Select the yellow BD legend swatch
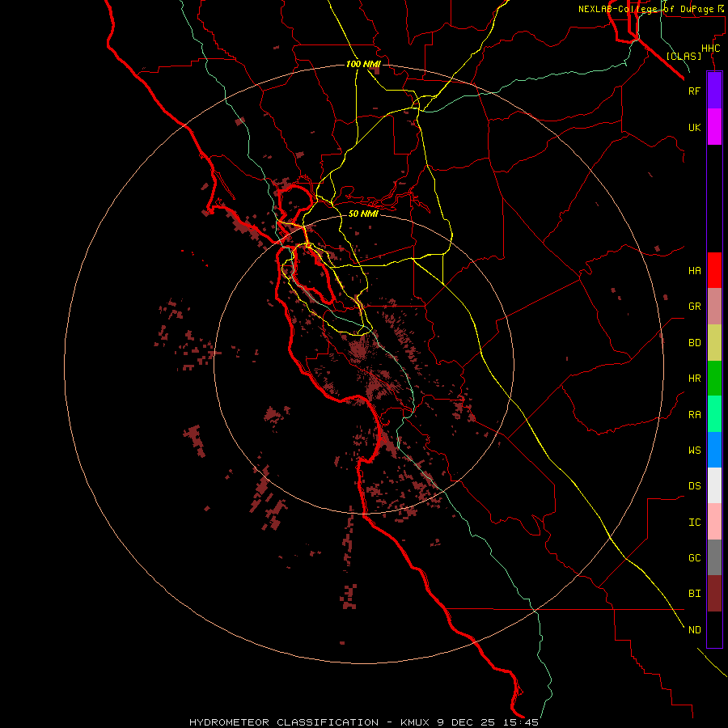Image resolution: width=728 pixels, height=728 pixels. tap(714, 343)
